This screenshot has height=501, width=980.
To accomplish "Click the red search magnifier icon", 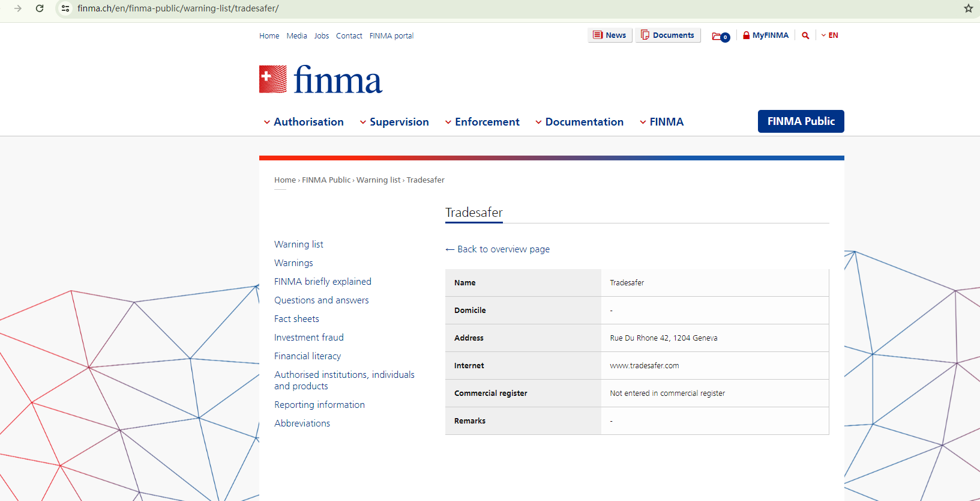I will (x=805, y=35).
